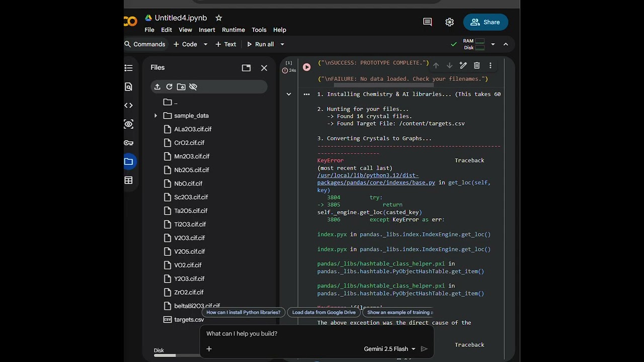This screenshot has height=362, width=644.
Task: Star the Untitled4.ipynb notebook
Action: click(219, 18)
